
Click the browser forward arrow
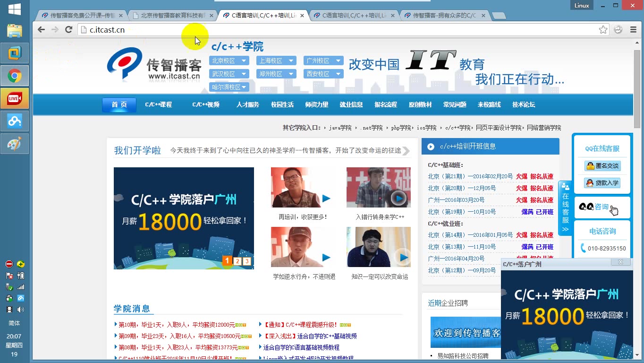pos(55,30)
